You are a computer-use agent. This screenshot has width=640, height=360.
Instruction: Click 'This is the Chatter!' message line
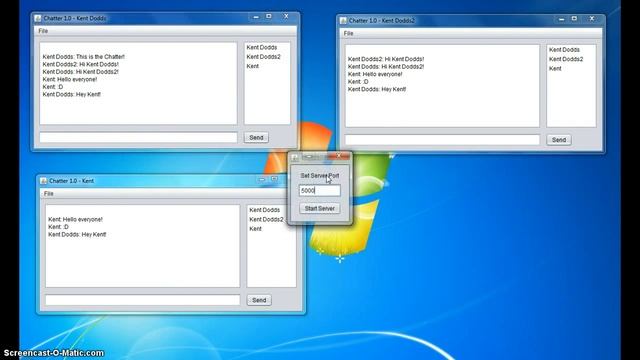tap(84, 57)
